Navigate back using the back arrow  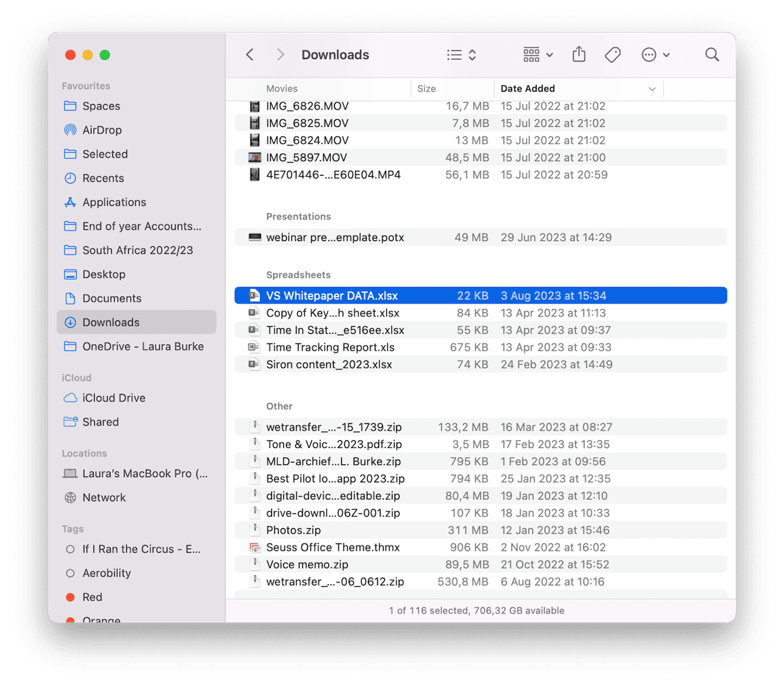point(250,54)
